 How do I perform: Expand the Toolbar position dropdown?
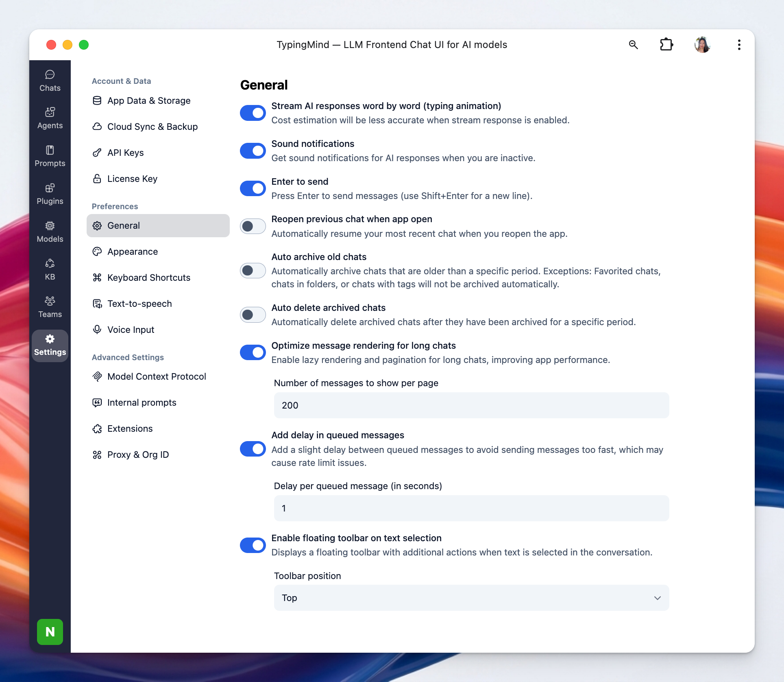(471, 598)
